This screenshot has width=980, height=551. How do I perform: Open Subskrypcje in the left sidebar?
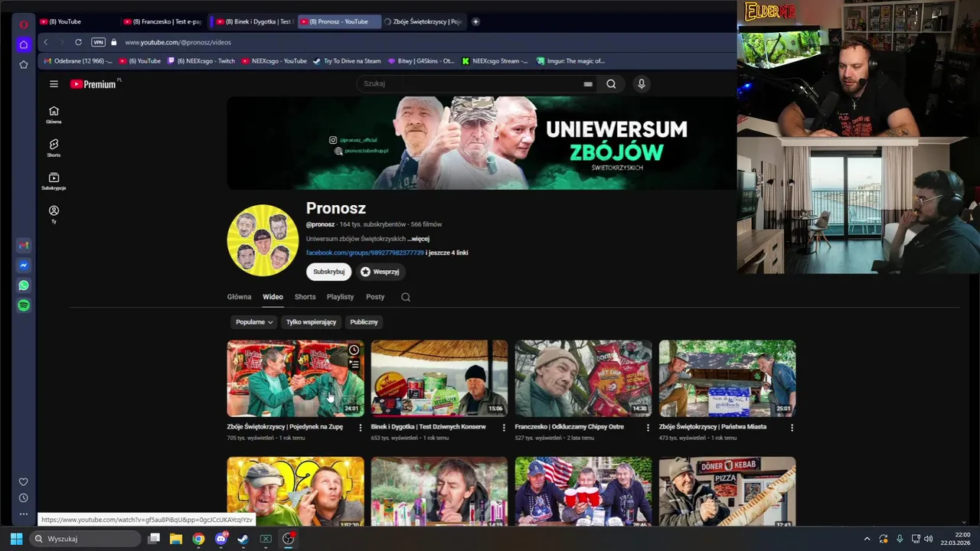click(54, 181)
